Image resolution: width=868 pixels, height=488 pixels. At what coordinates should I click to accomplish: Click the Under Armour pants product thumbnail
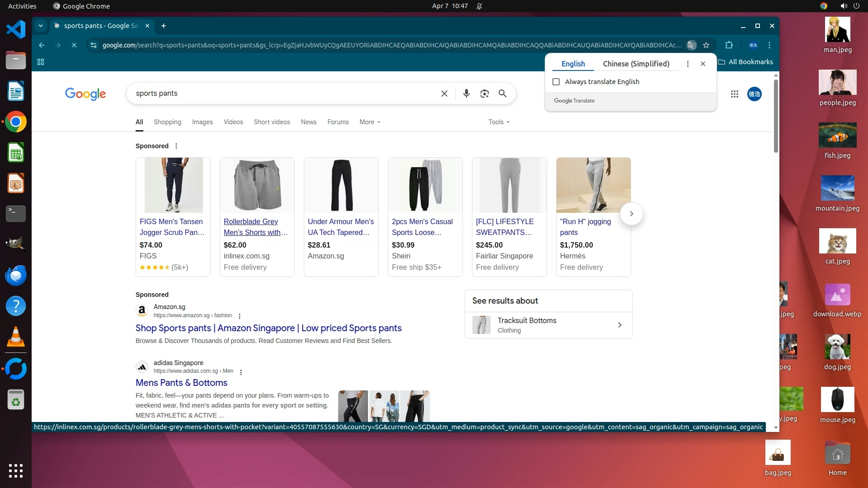[x=341, y=185]
